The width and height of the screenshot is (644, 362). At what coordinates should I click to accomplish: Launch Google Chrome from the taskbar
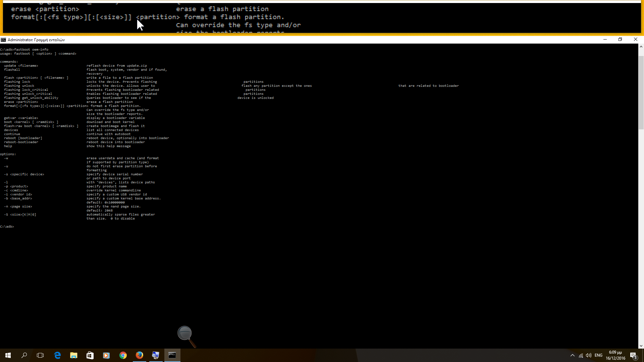tap(123, 355)
